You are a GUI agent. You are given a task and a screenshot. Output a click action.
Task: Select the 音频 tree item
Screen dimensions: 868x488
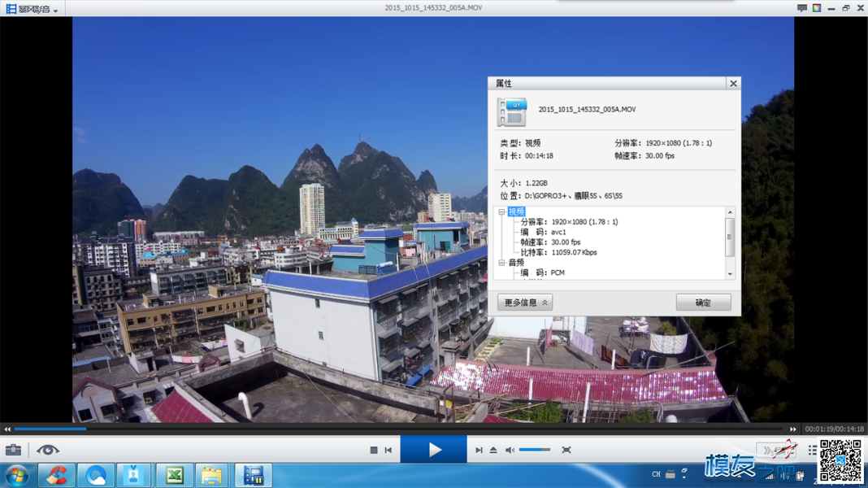pos(516,263)
